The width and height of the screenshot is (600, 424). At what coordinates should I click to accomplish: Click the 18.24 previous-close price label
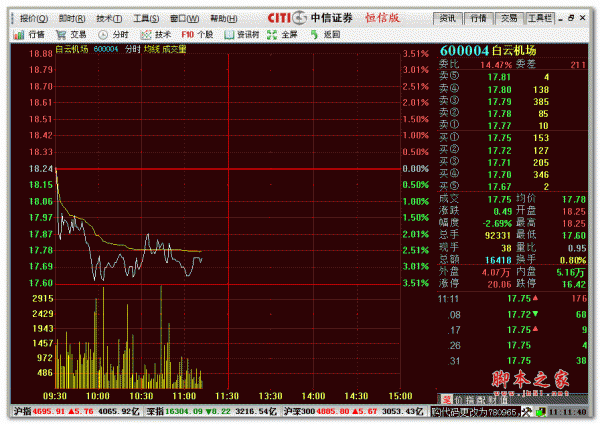click(41, 169)
